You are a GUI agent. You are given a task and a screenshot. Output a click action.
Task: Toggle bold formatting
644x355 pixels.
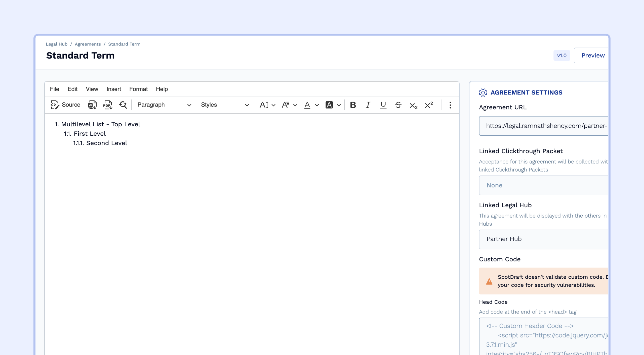click(353, 105)
